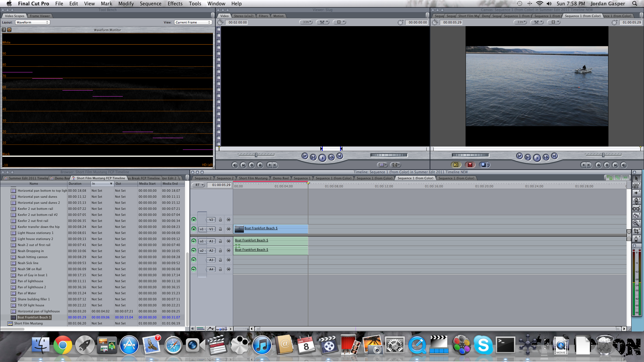Select the Razor Blade tool
The image size is (644, 362).
point(636,216)
